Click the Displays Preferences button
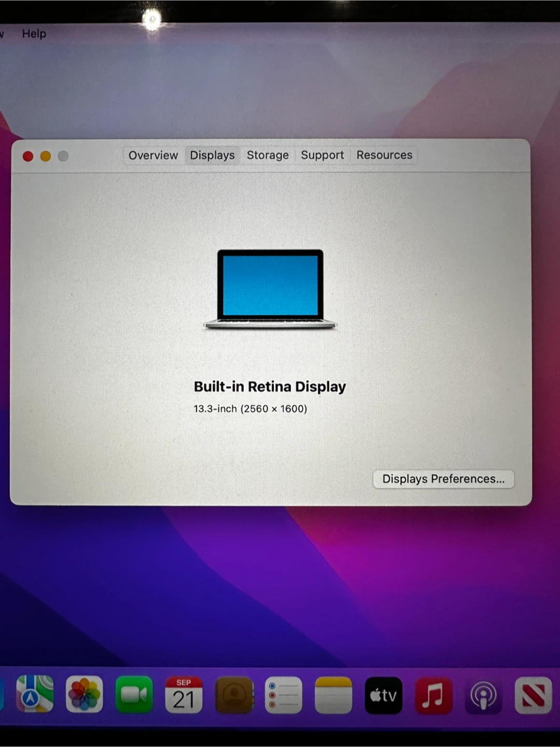 pos(443,479)
